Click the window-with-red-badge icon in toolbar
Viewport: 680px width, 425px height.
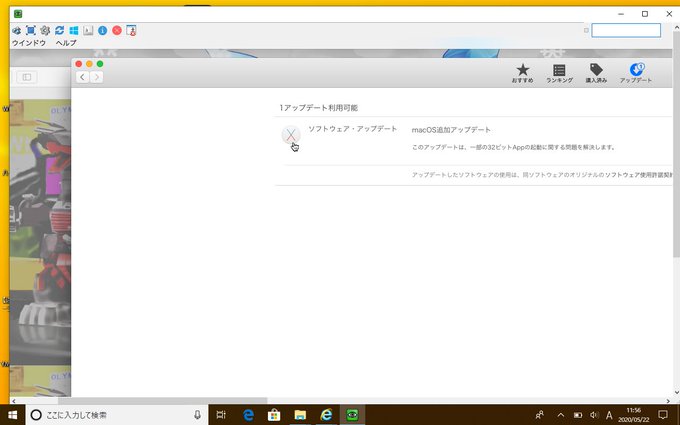click(x=131, y=30)
